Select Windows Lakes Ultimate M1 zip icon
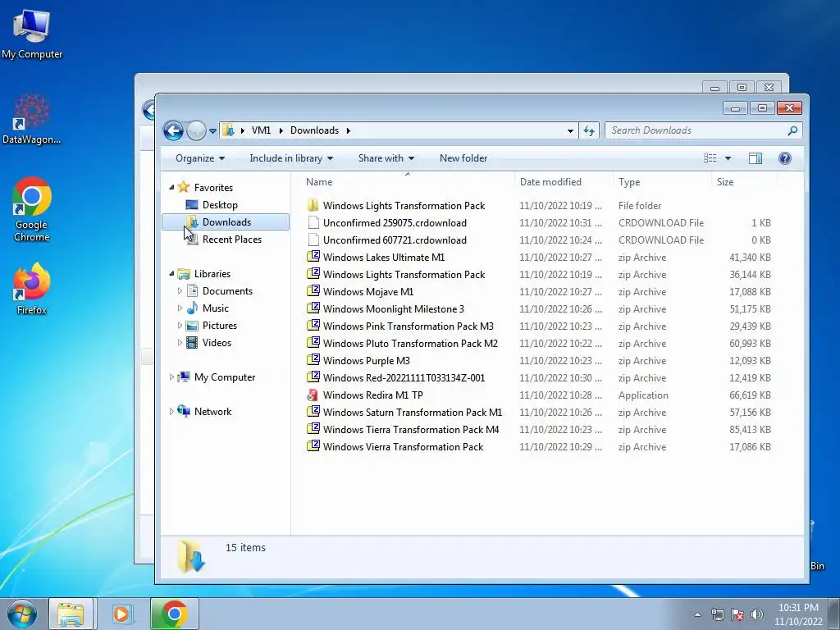840x630 pixels. point(313,257)
